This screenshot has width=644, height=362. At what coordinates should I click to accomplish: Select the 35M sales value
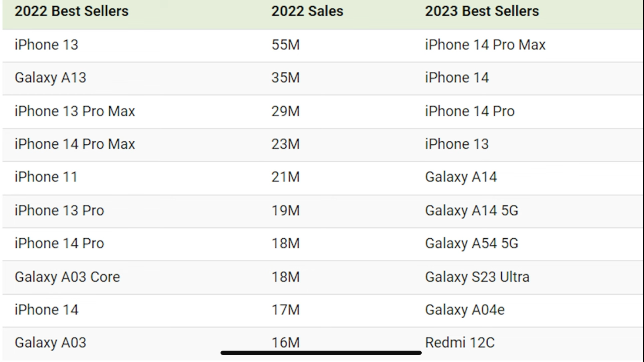tap(286, 78)
